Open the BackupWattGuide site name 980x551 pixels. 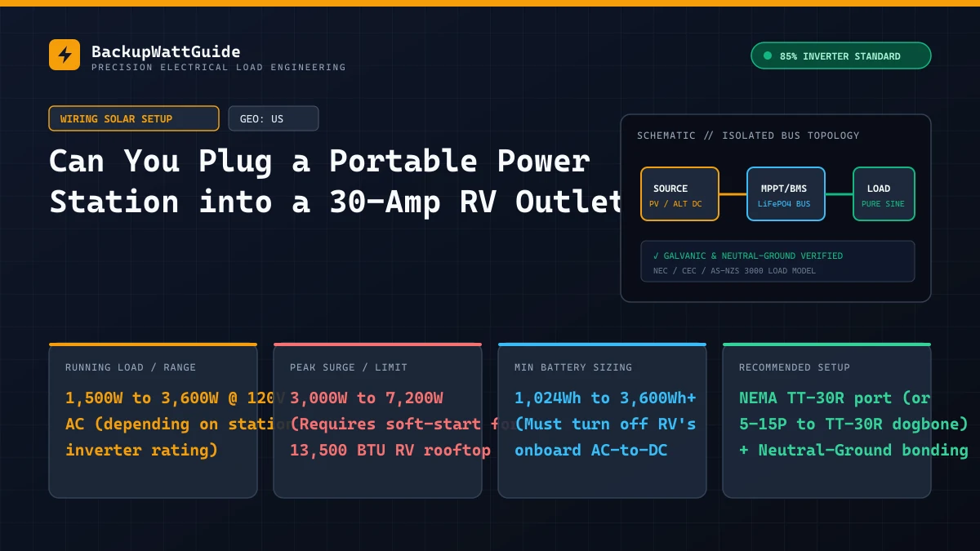166,51
